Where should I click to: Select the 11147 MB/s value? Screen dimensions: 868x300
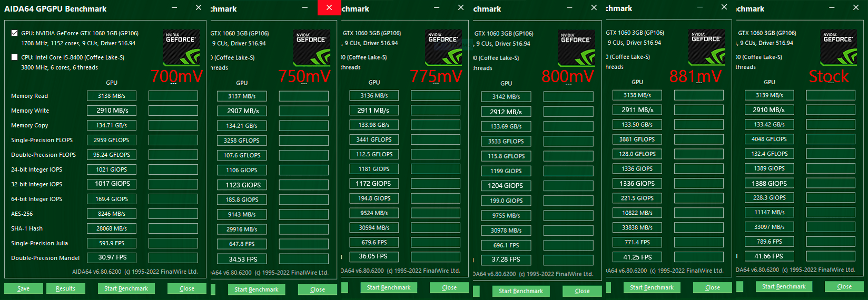coord(769,213)
